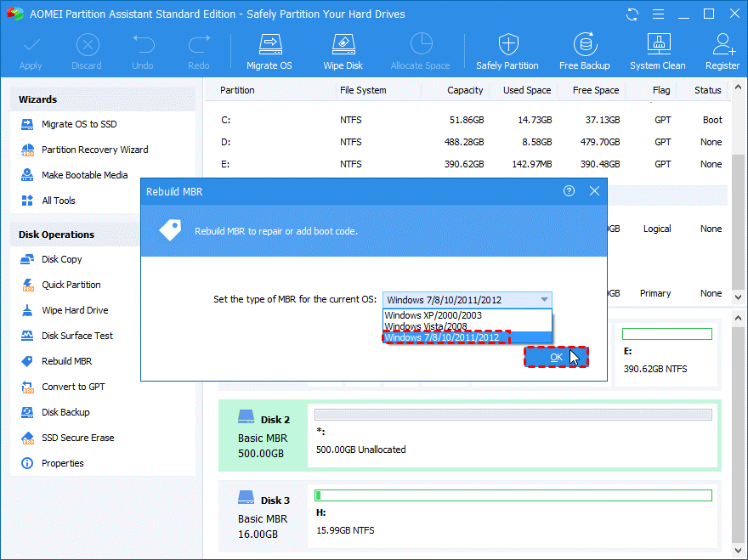Open Free Backup tool
Image resolution: width=748 pixels, height=560 pixels.
584,51
